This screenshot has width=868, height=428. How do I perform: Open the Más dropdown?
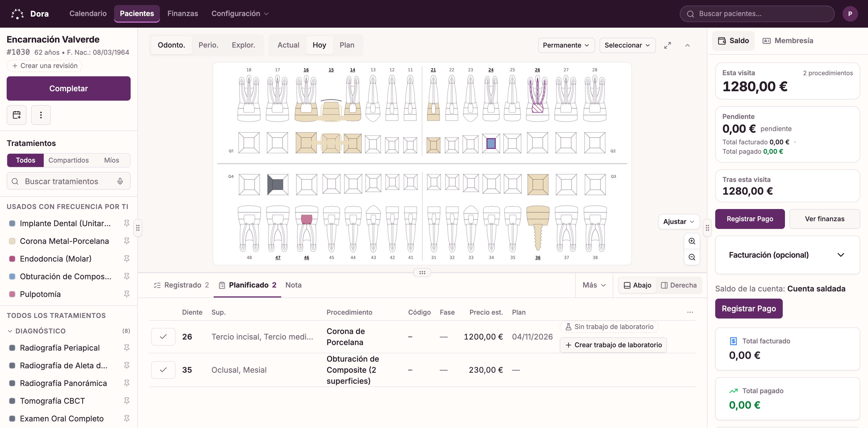(594, 285)
